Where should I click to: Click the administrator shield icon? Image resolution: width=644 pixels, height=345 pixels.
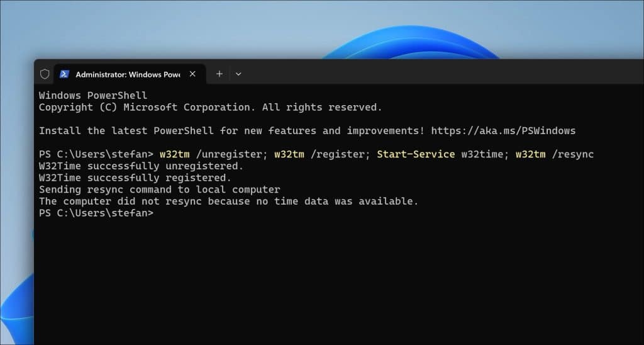pyautogui.click(x=45, y=74)
